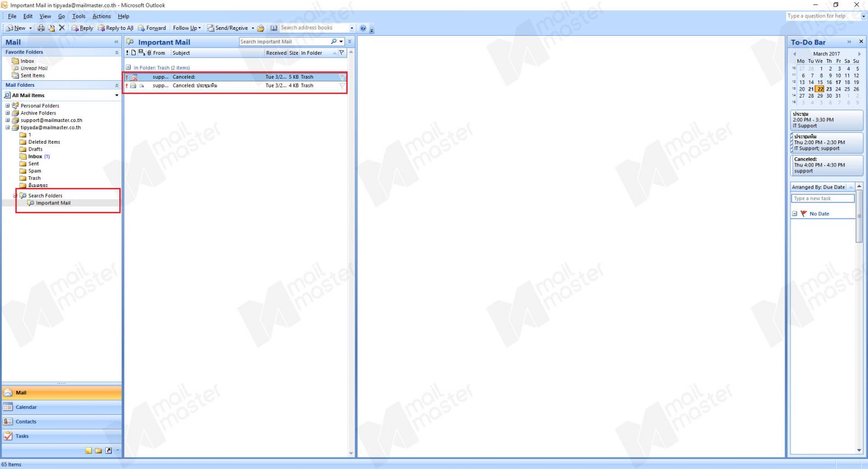Click the Find contact mail icon

[261, 28]
